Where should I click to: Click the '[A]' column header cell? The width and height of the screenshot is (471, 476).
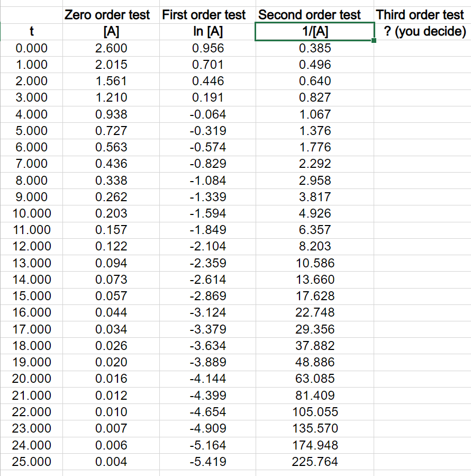click(x=111, y=32)
